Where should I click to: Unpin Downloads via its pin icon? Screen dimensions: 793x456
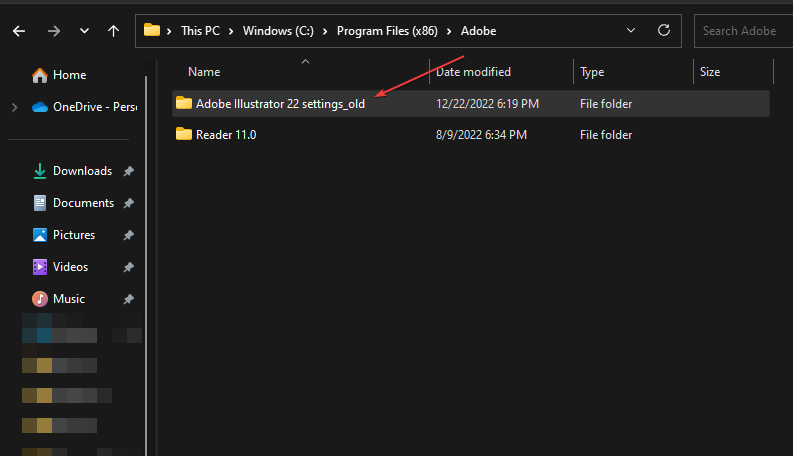128,171
